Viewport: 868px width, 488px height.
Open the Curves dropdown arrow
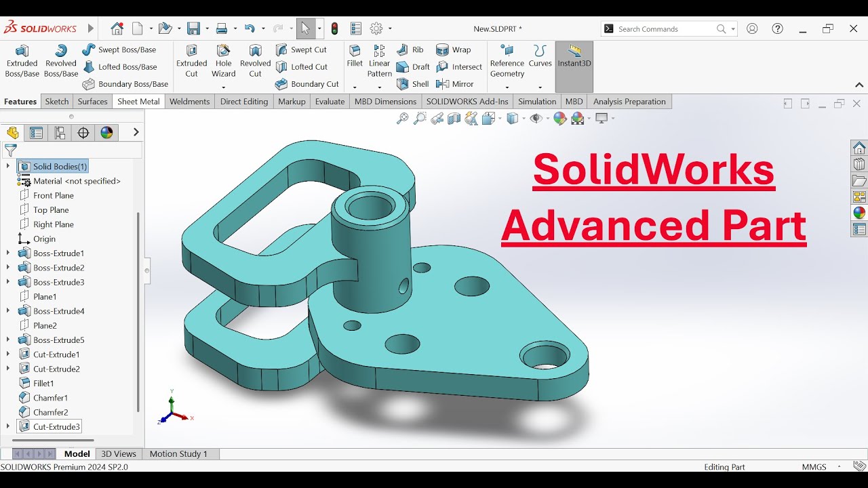[x=540, y=87]
